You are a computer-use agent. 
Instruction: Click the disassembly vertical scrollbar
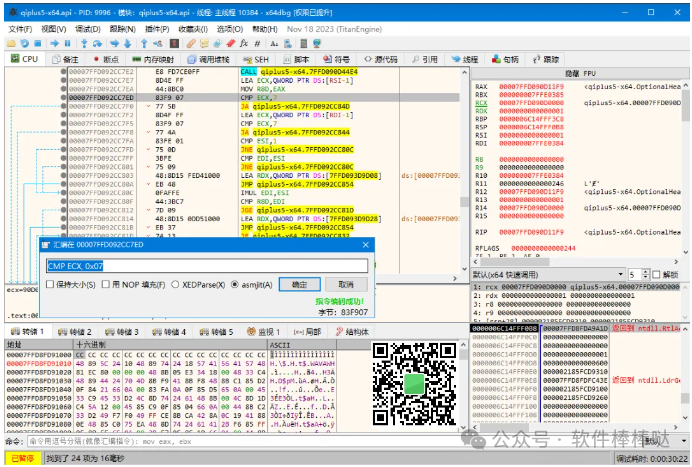pyautogui.click(x=464, y=170)
